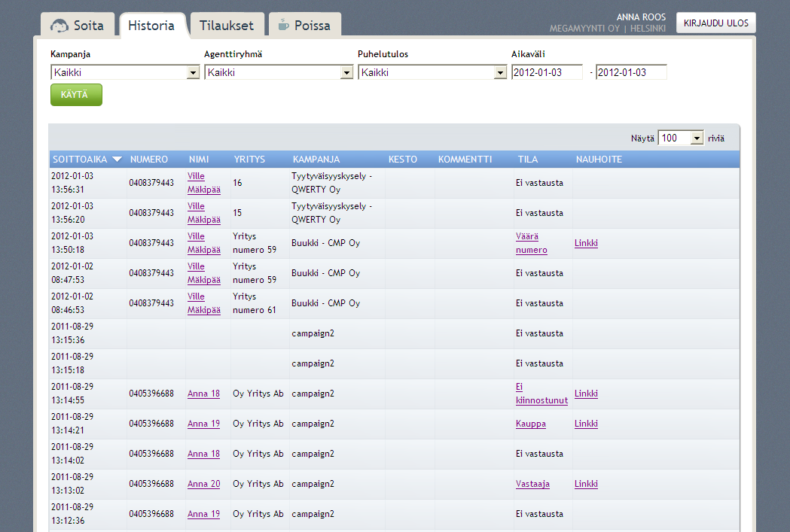Click Ei vastausta in the 13:15:18 row

(x=539, y=363)
